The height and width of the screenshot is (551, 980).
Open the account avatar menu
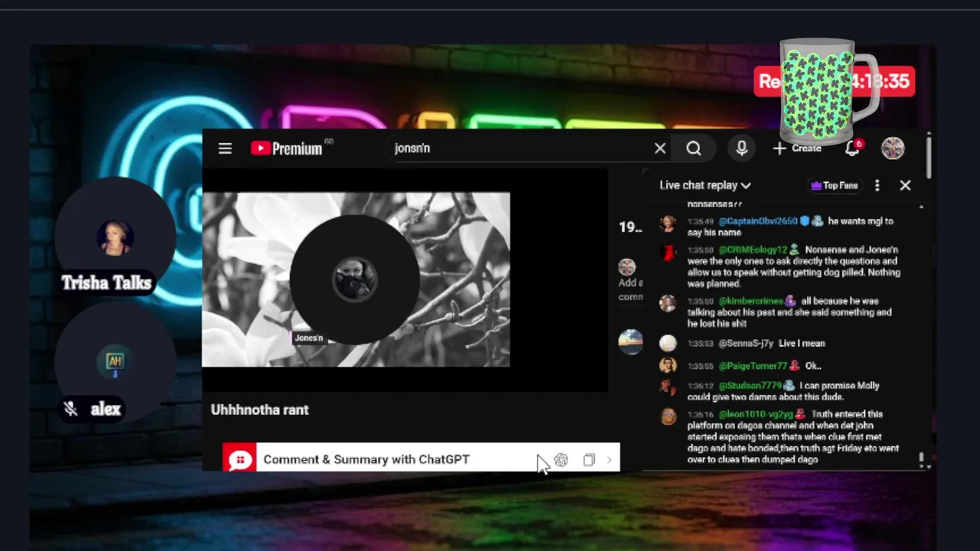click(x=893, y=148)
